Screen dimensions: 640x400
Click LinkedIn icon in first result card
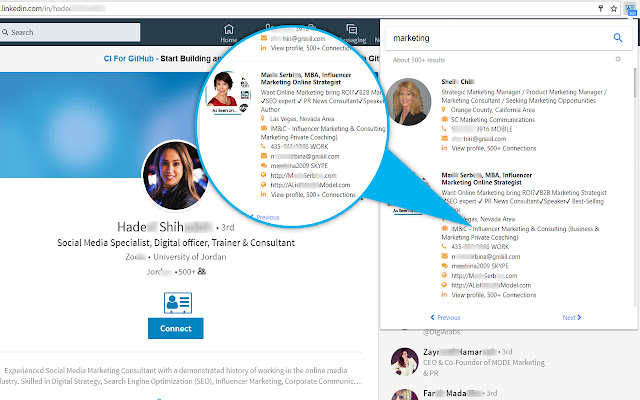(x=444, y=148)
